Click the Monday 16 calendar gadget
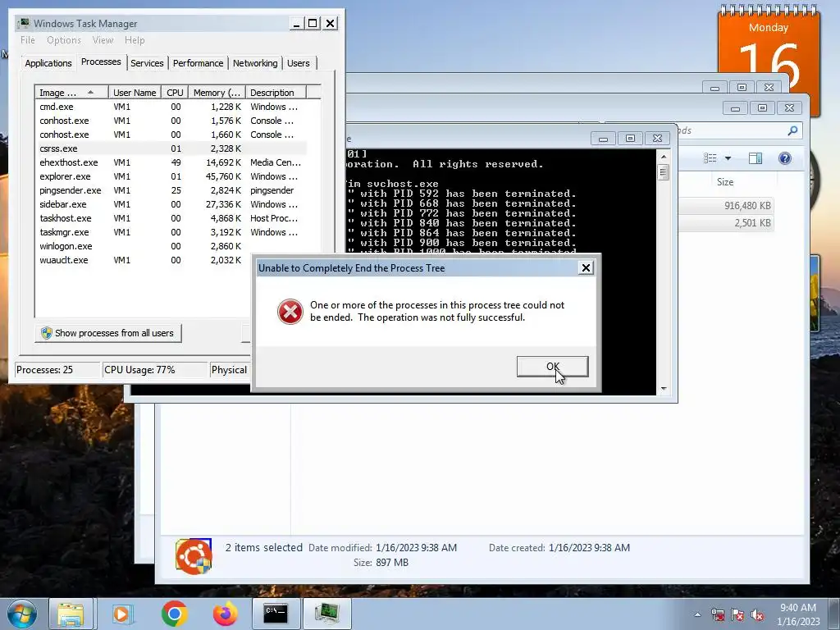This screenshot has height=630, width=840. click(x=768, y=48)
